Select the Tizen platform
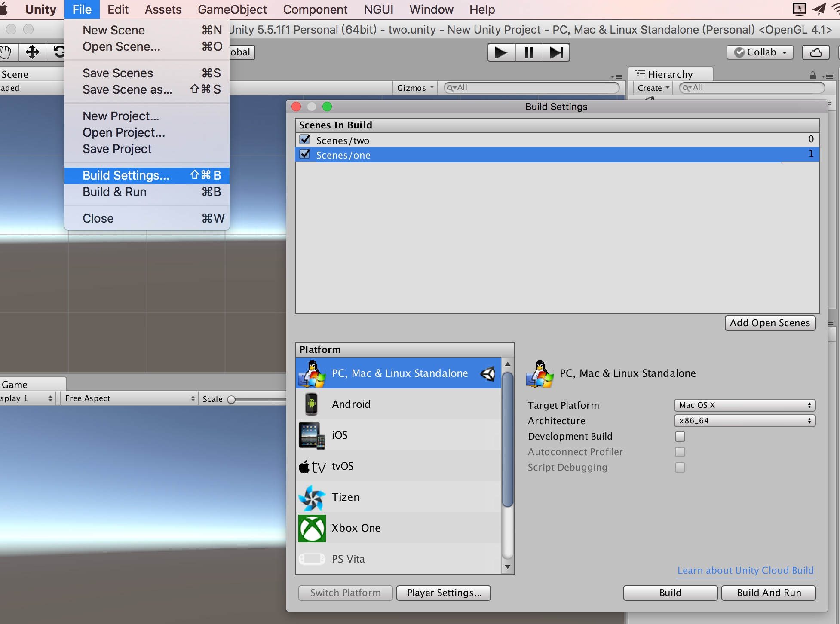The width and height of the screenshot is (840, 624). click(398, 497)
